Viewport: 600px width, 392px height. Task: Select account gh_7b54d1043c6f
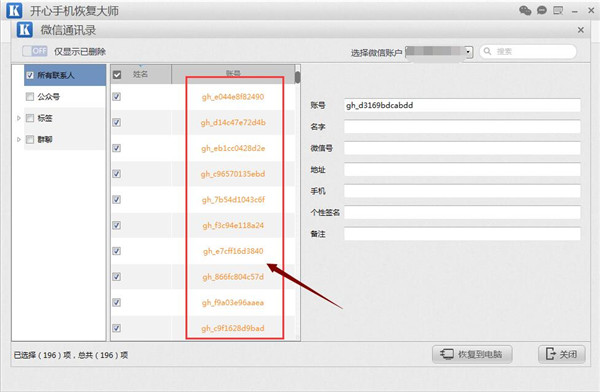tap(233, 199)
